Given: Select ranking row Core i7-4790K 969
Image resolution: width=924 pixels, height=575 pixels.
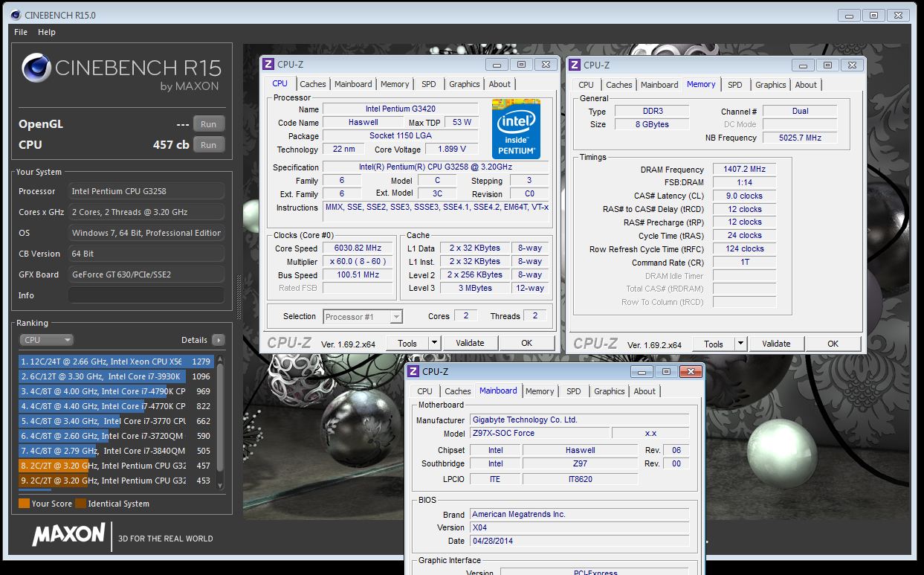Looking at the screenshot, I should (x=117, y=391).
